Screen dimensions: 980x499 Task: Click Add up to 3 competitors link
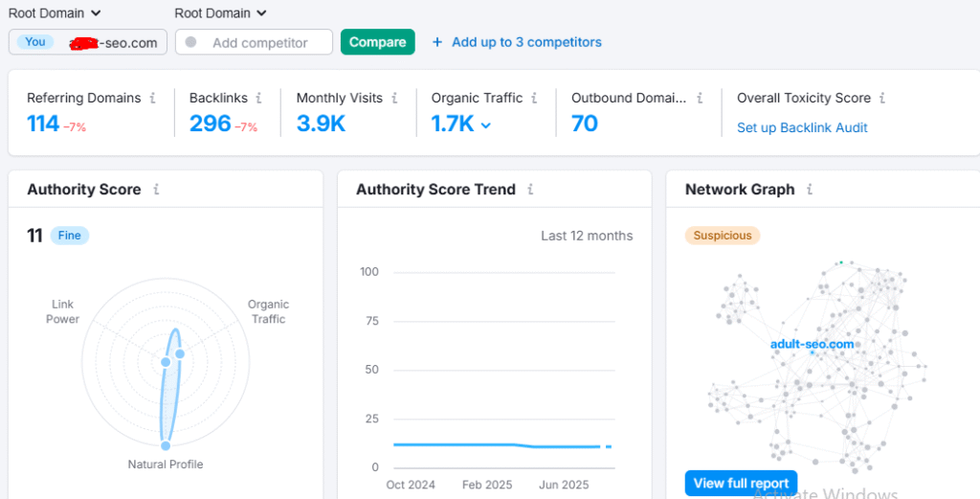tap(517, 42)
